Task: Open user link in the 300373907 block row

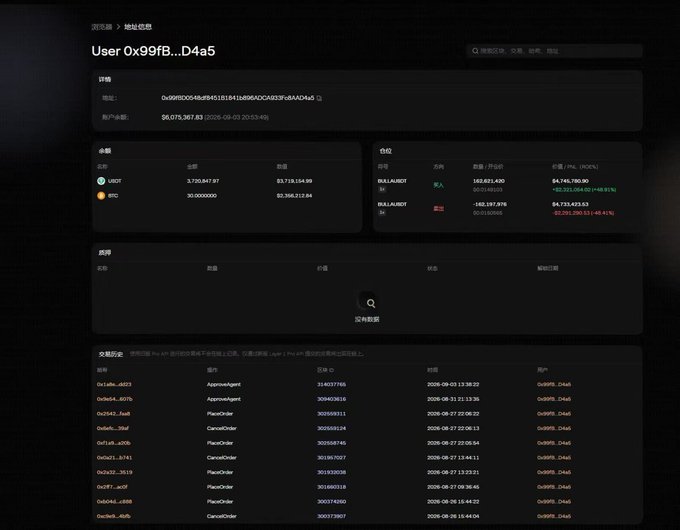Action: click(x=554, y=517)
